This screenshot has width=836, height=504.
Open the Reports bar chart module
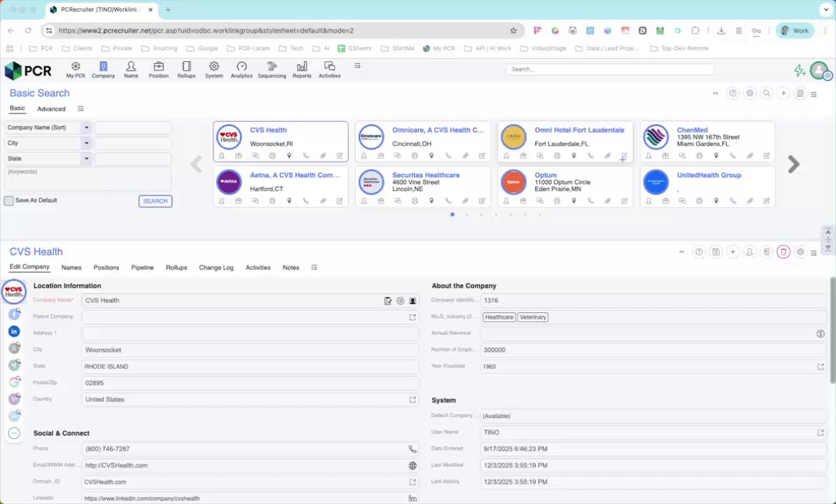click(x=302, y=69)
